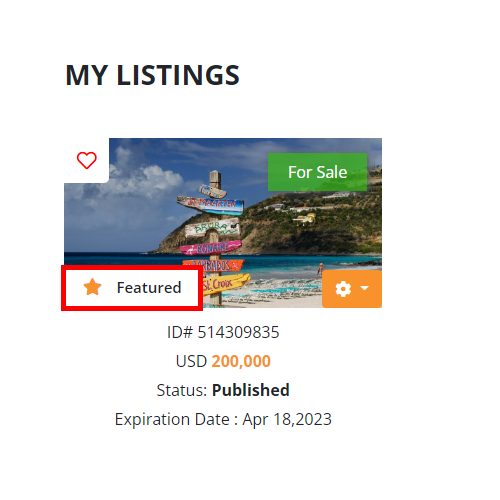This screenshot has height=500, width=500.
Task: Click the Apr 18,2023 expiration date
Action: pyautogui.click(x=287, y=419)
